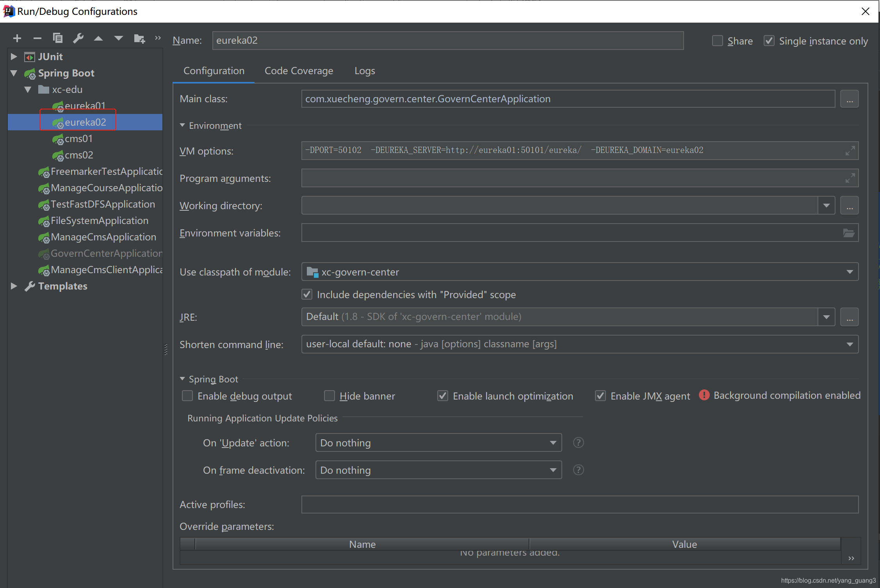Enable the Share checkbox
880x588 pixels.
click(717, 41)
